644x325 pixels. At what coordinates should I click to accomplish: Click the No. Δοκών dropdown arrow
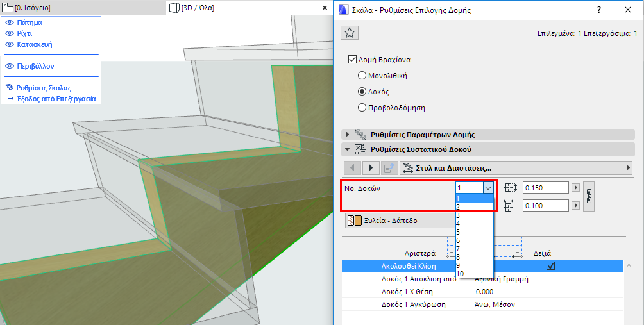pyautogui.click(x=488, y=188)
